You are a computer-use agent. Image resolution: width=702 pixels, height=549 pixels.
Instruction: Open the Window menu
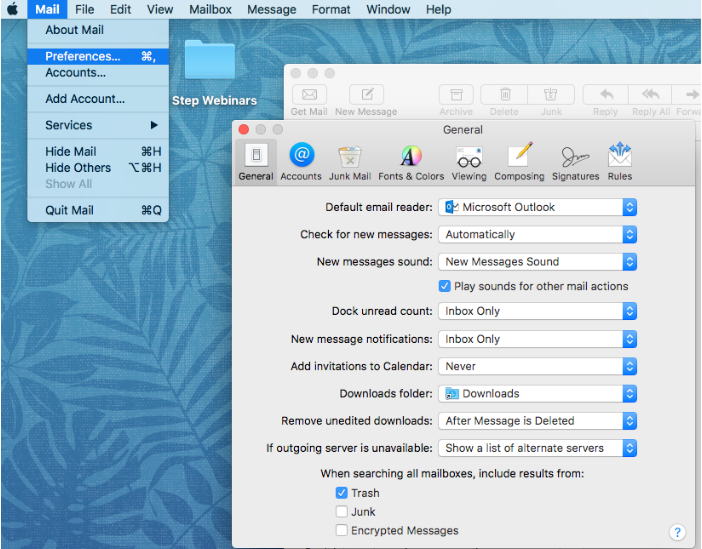coord(388,9)
